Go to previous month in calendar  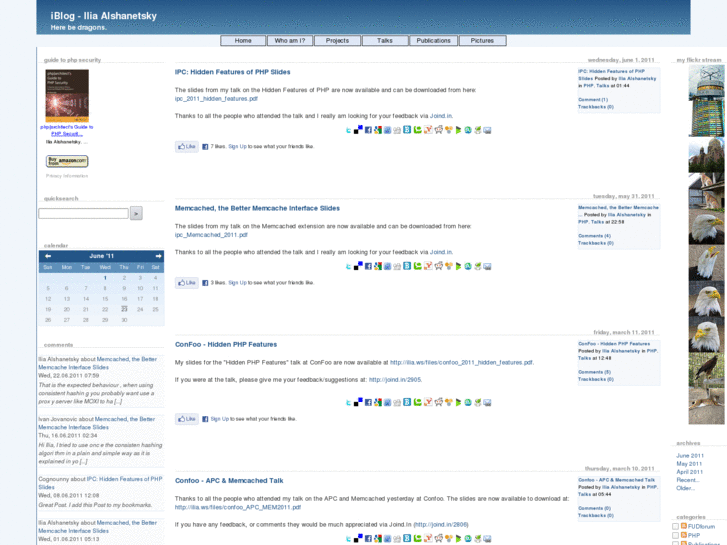48,256
